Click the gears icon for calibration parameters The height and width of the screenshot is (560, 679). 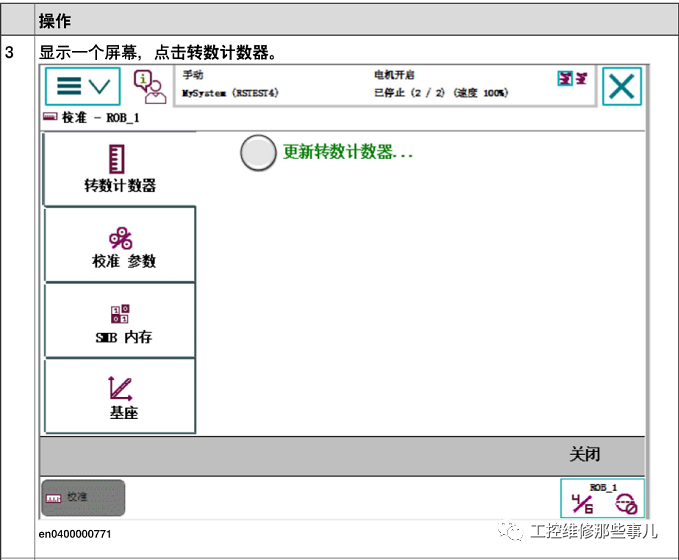[120, 238]
